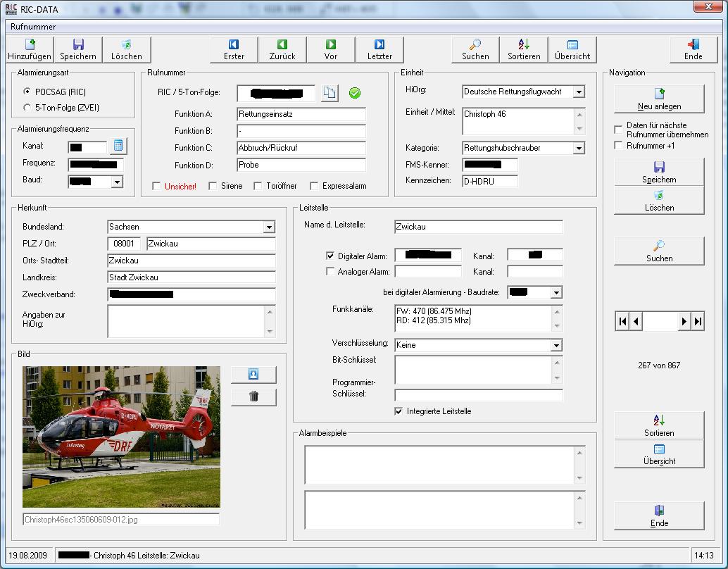The image size is (728, 569).
Task: Go to last record with Letzter
Action: pos(379,49)
